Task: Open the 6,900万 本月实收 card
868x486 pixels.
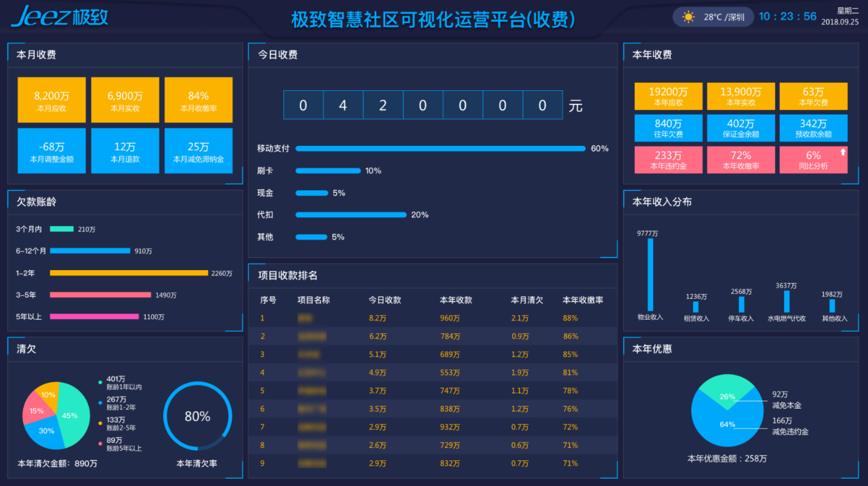Action: pos(125,100)
